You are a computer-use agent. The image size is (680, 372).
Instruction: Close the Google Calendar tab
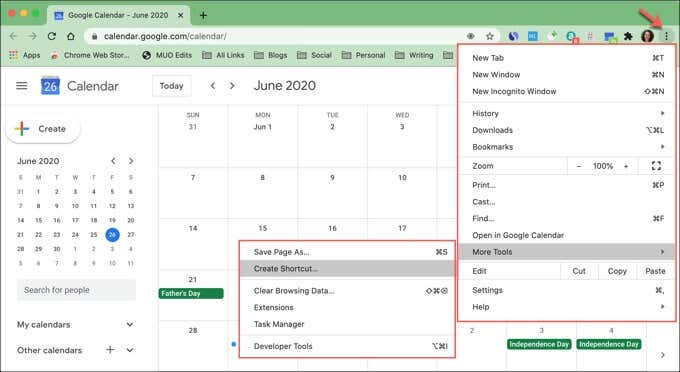click(x=181, y=16)
